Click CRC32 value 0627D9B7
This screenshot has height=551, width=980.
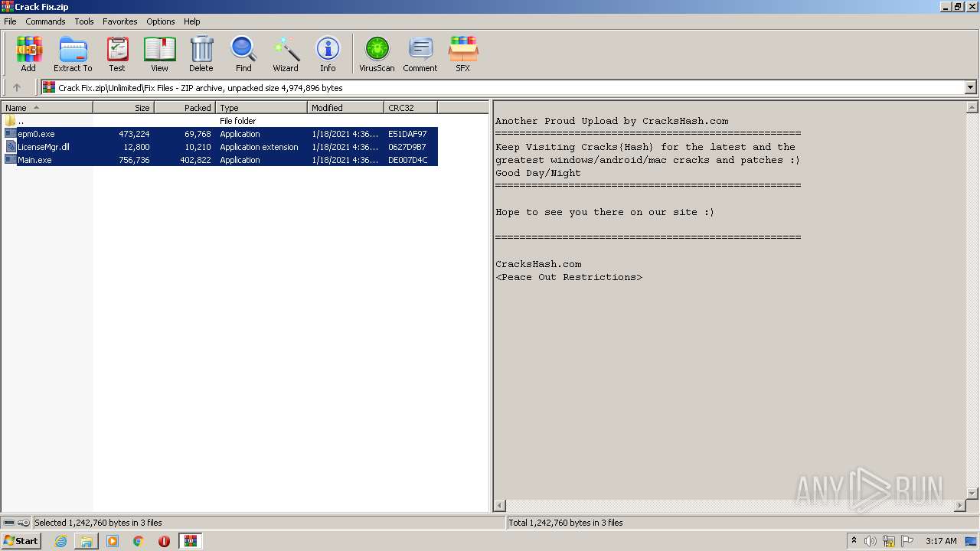407,147
